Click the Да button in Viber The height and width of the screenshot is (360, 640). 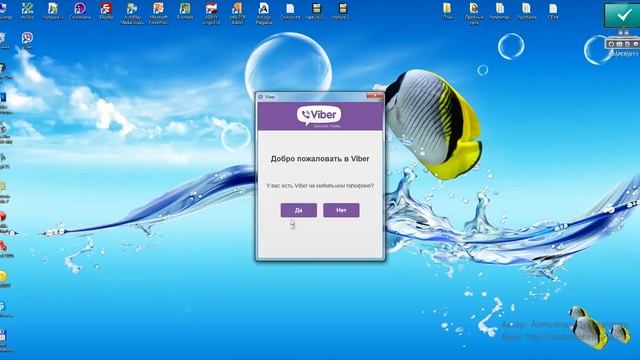coord(298,210)
